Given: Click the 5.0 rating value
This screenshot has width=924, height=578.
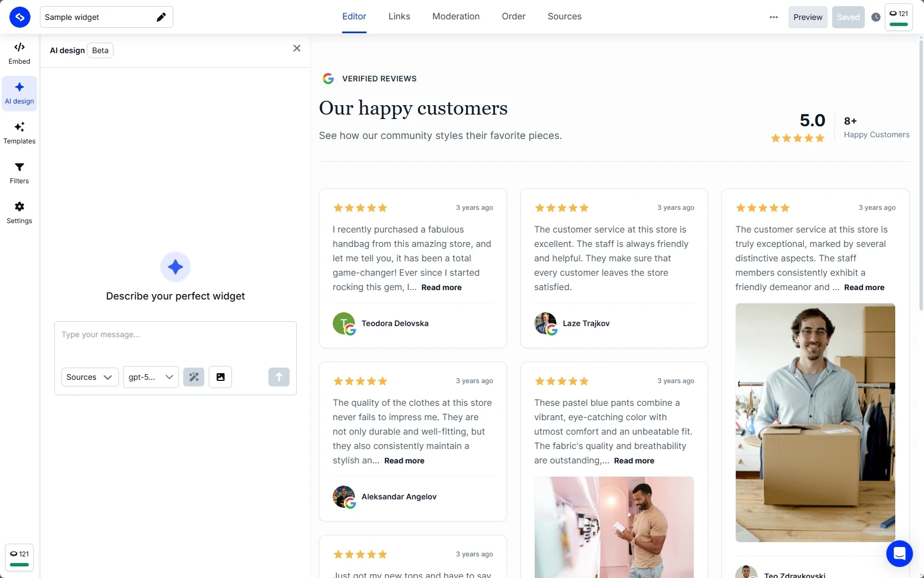Looking at the screenshot, I should [x=812, y=120].
